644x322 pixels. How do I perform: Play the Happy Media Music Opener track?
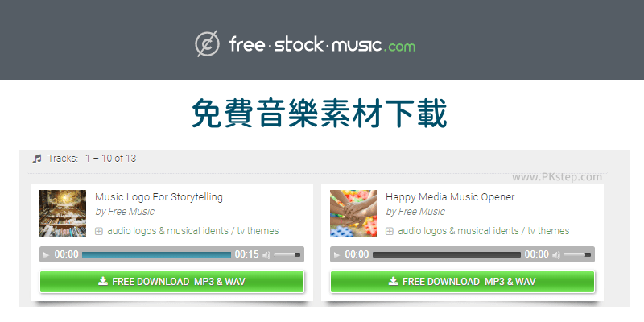[336, 255]
